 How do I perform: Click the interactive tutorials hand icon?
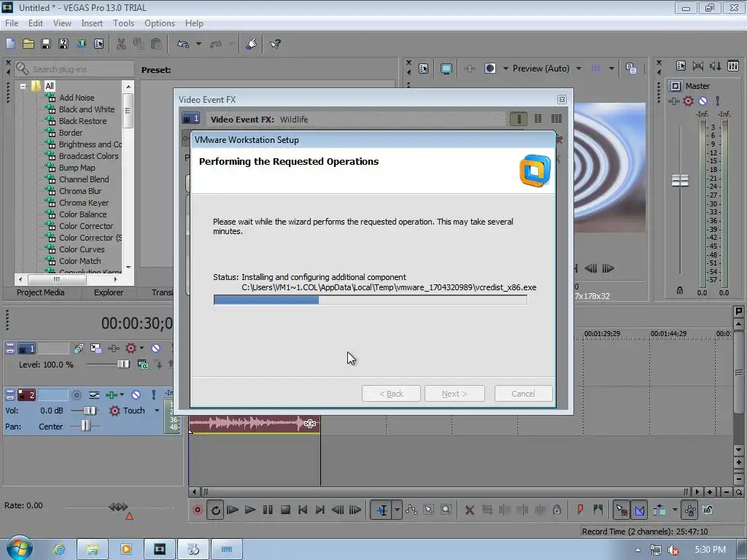click(252, 44)
